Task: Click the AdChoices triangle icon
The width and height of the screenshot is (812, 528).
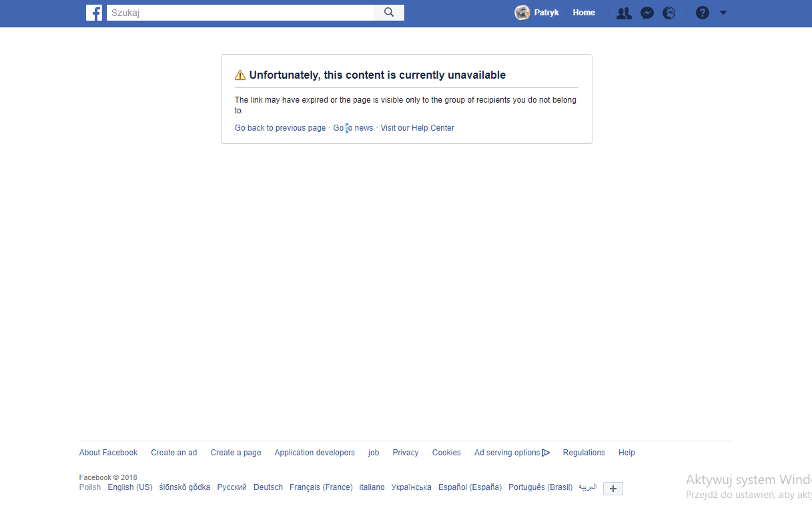Action: point(546,453)
